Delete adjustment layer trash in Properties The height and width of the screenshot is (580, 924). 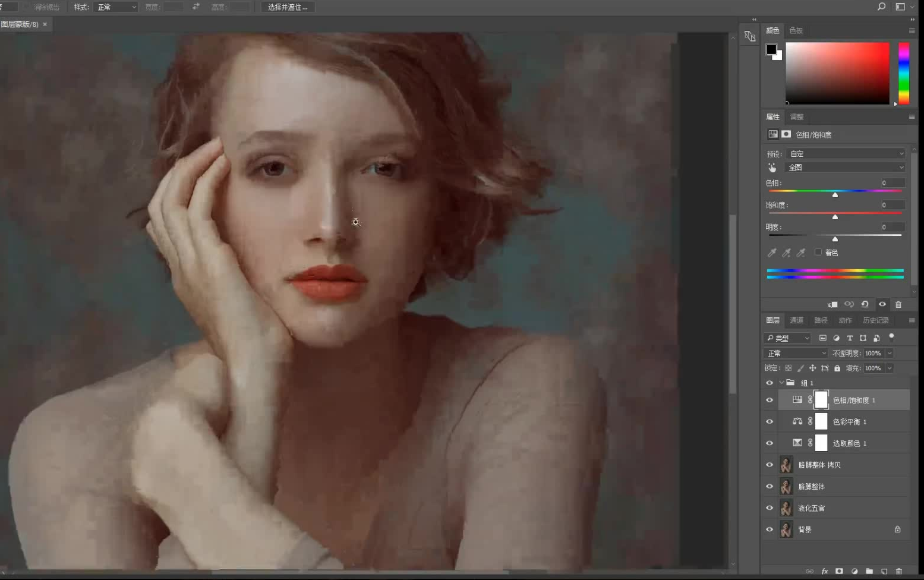(x=898, y=304)
